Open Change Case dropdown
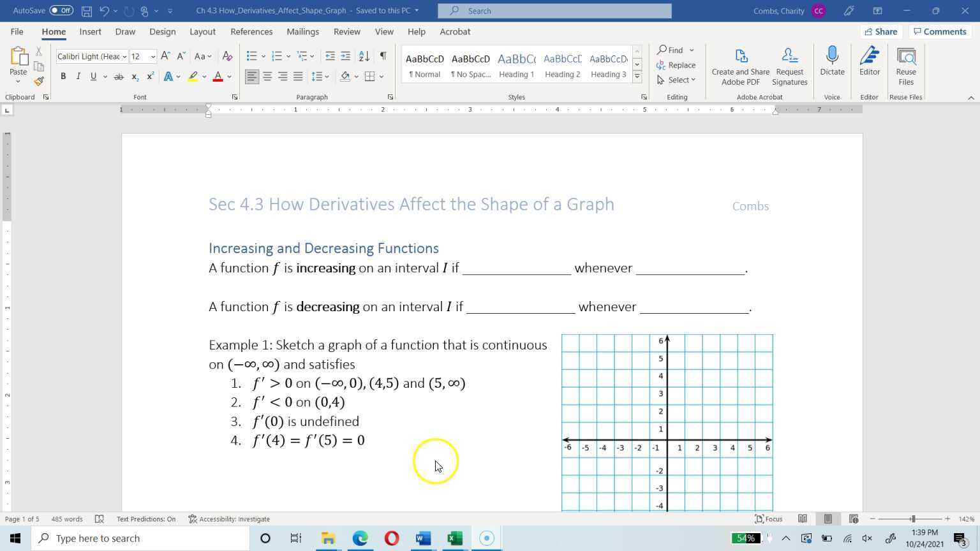 coord(203,56)
